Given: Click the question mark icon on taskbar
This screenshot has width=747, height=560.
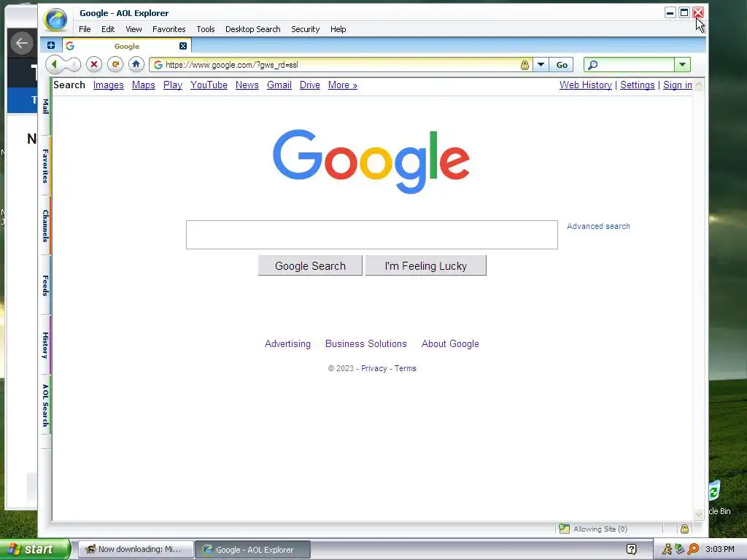Looking at the screenshot, I should pyautogui.click(x=631, y=550).
